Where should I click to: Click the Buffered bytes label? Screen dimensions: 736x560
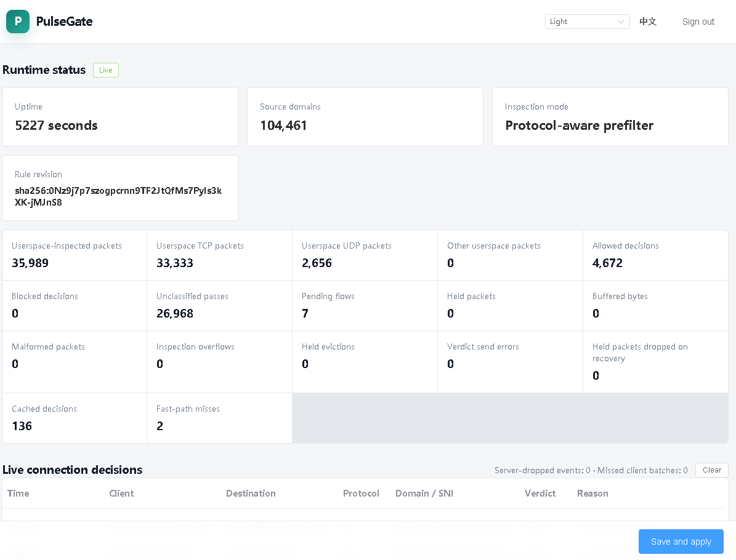point(620,297)
